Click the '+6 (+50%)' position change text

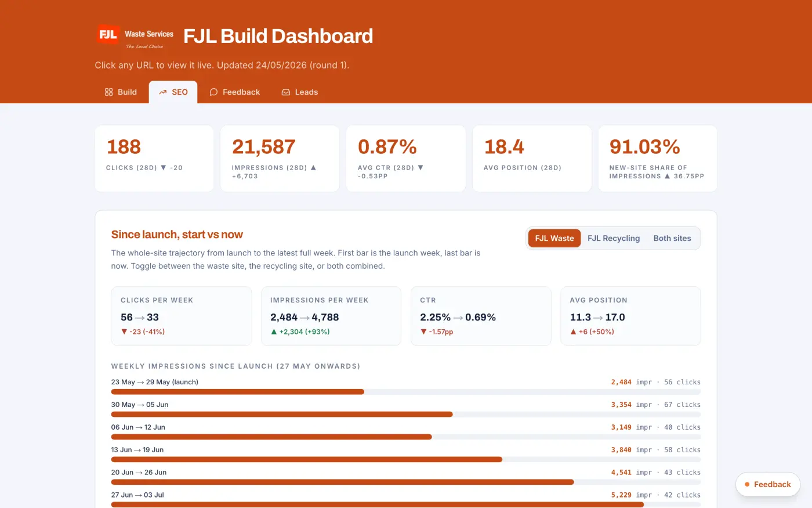pos(592,332)
